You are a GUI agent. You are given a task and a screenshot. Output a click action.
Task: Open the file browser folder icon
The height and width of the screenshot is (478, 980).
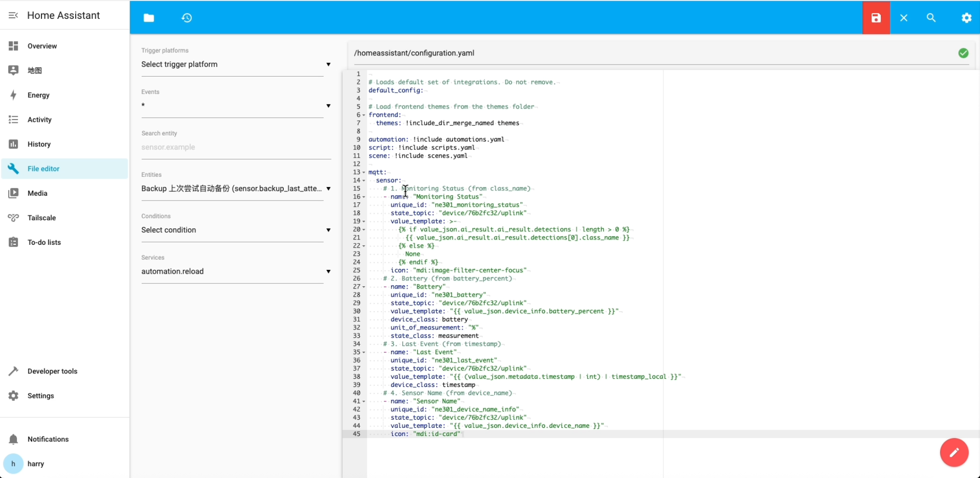pos(149,18)
